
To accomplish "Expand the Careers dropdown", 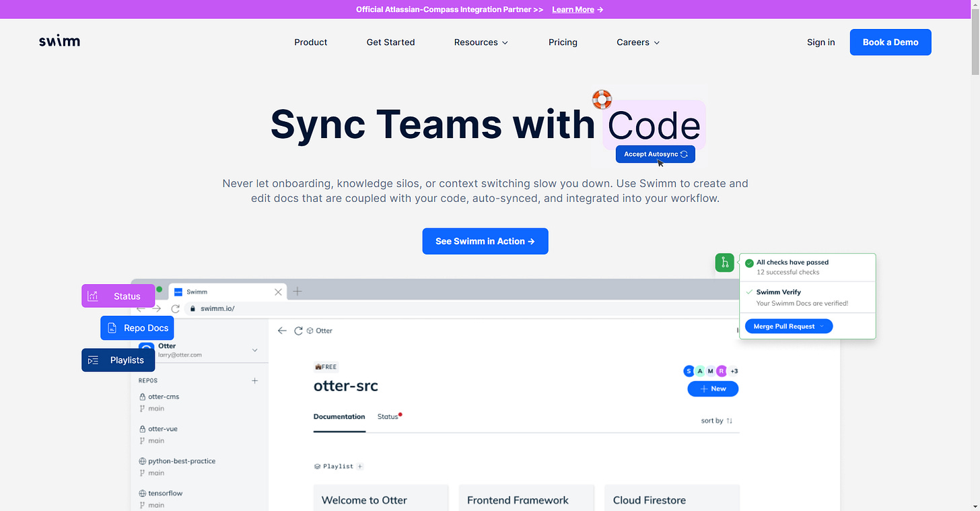I will (638, 42).
